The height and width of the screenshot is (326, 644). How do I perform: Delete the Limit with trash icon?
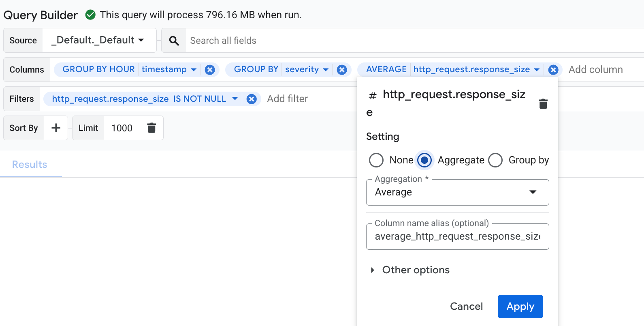pos(151,128)
